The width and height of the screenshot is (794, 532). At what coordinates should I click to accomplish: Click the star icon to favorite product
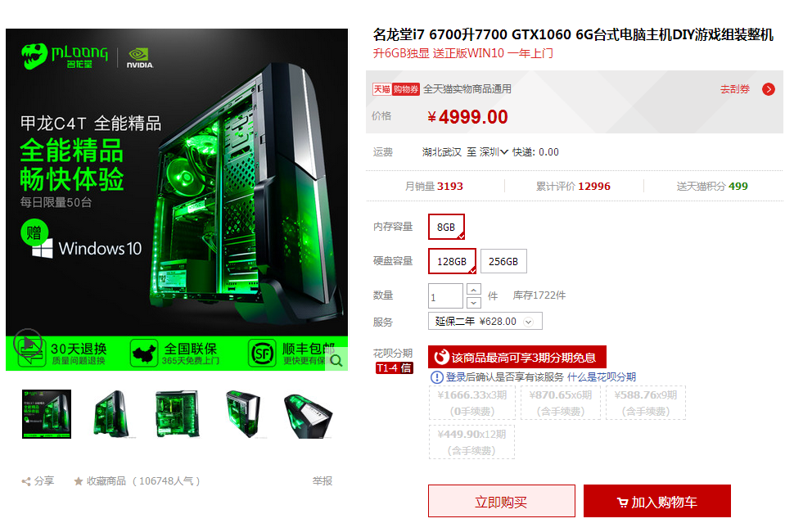(78, 481)
